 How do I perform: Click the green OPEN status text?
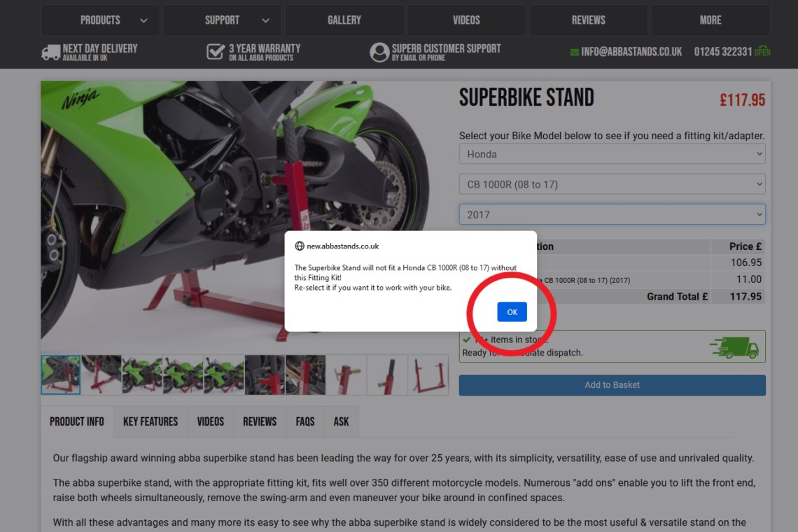[x=762, y=52]
